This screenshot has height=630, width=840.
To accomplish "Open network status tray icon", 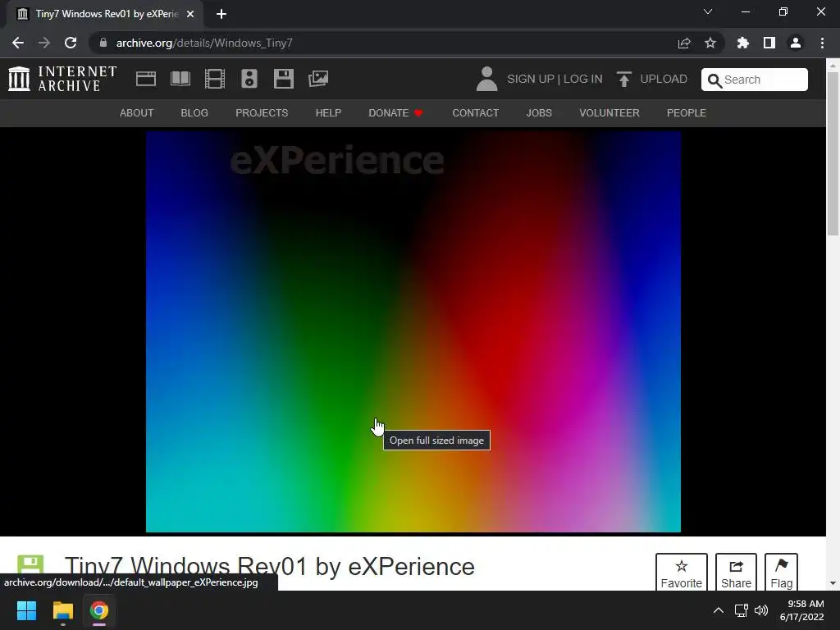I will pyautogui.click(x=741, y=610).
